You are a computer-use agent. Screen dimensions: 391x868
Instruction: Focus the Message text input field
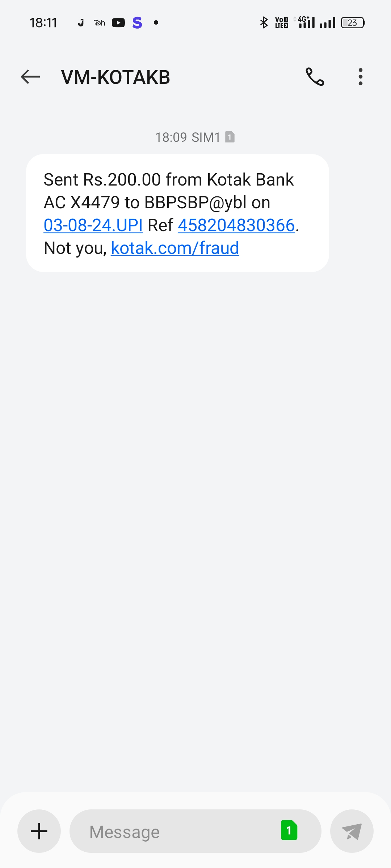174,831
